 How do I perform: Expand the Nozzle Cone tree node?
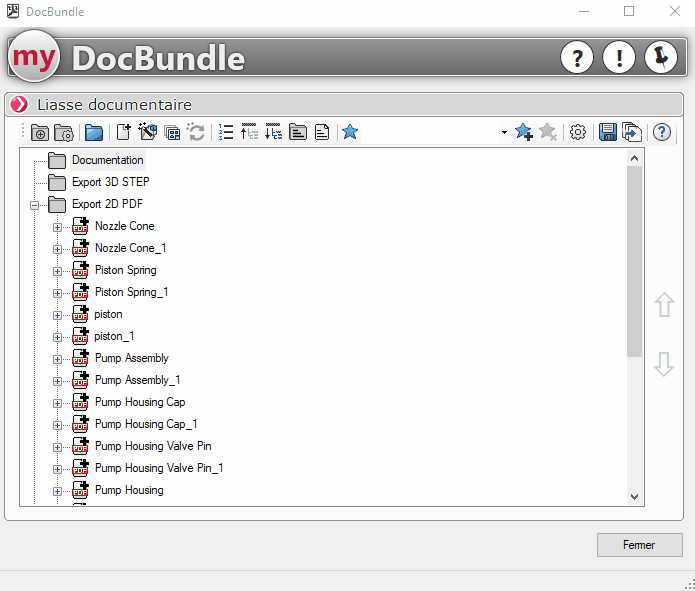(57, 226)
